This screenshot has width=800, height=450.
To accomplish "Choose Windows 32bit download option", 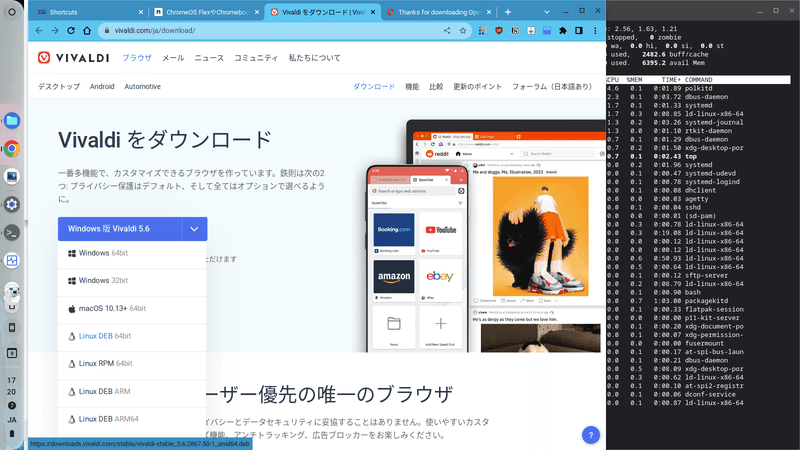I will [x=132, y=281].
